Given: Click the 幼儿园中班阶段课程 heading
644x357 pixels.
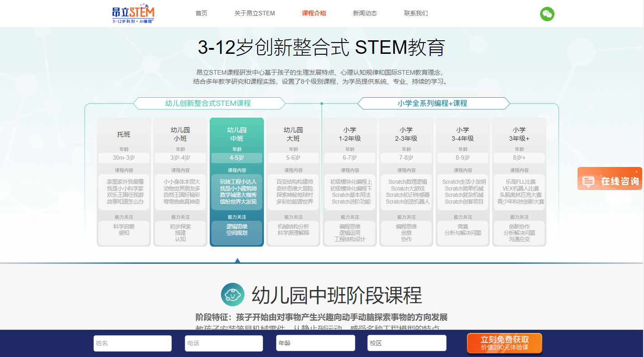Looking at the screenshot, I should (x=337, y=295).
